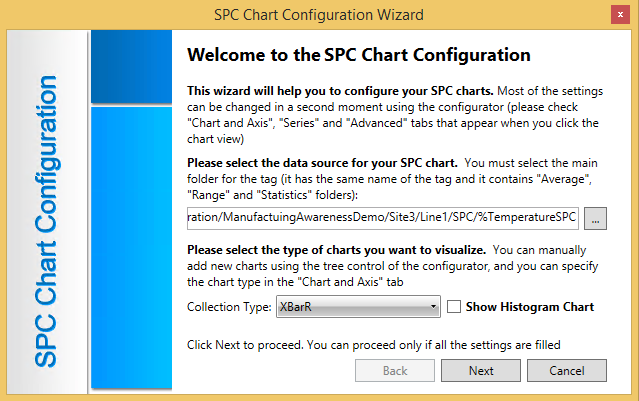Click the 'Click Next to proceed' instruction text

(373, 345)
